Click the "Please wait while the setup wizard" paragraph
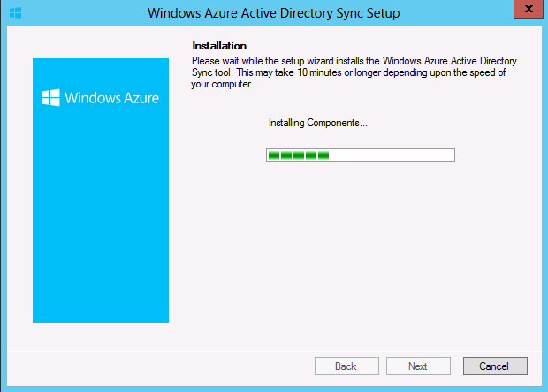 click(x=354, y=72)
